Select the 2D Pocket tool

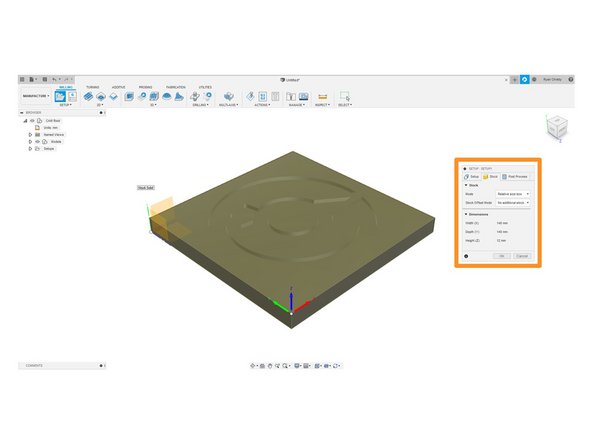pos(101,97)
